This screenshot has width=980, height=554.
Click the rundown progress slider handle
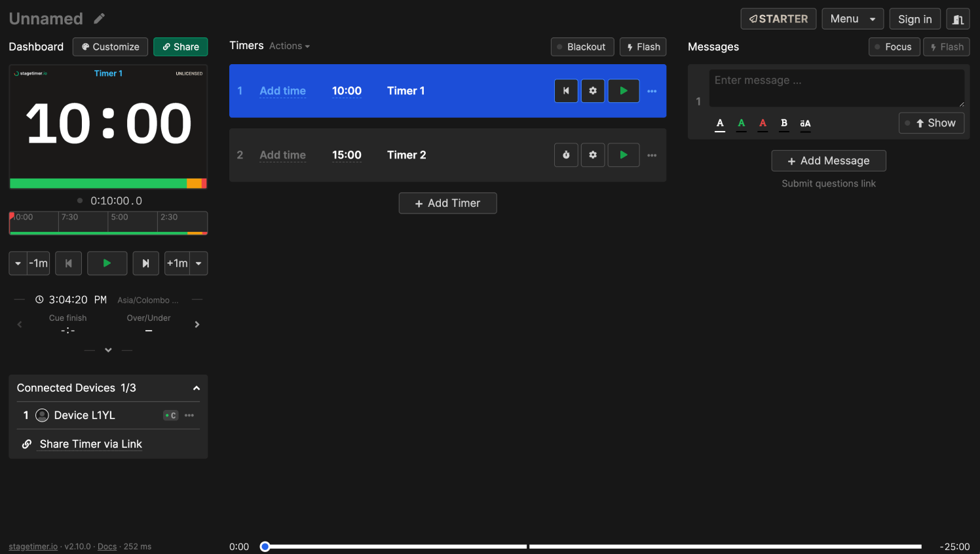click(265, 547)
